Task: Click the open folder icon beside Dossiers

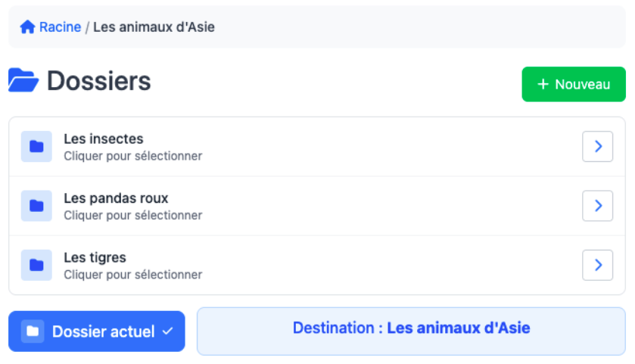Action: pyautogui.click(x=23, y=81)
